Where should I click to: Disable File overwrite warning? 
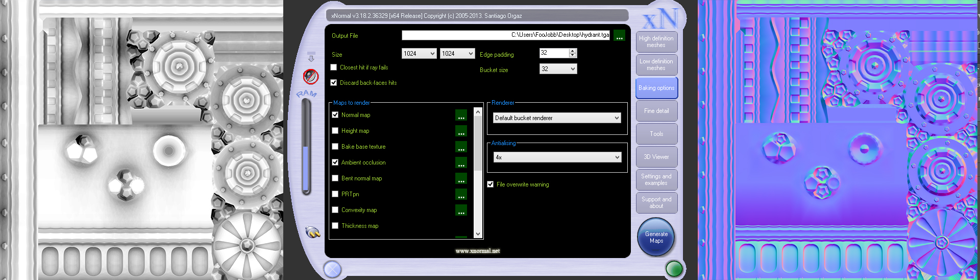(491, 184)
